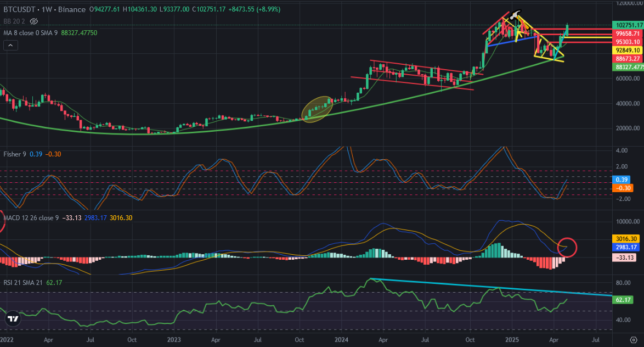644x347 pixels.
Task: Click the green 88327 MA price label
Action: tap(628, 67)
